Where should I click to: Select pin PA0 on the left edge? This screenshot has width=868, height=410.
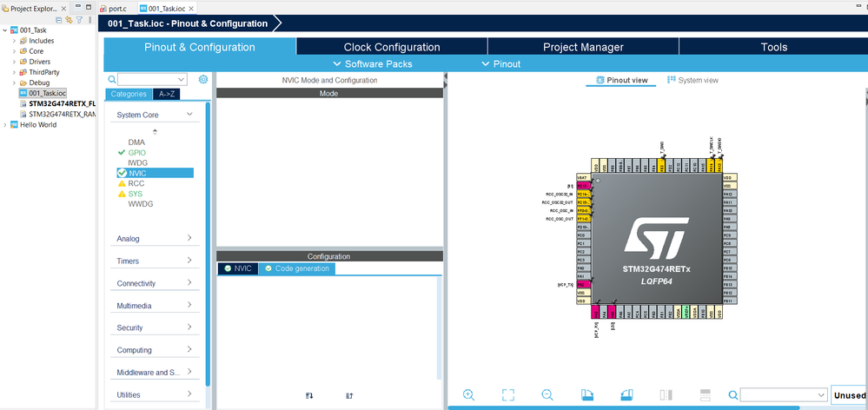[584, 268]
